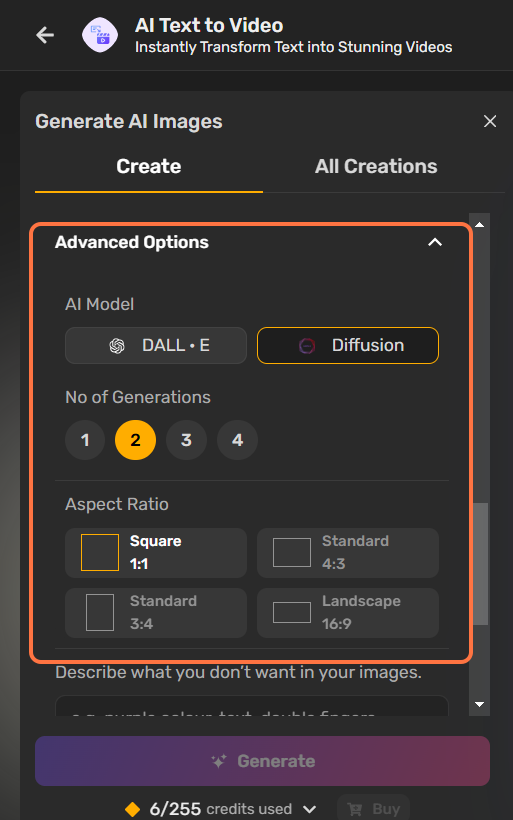Click the negative prompt input field
This screenshot has height=820, width=513.
point(252,706)
